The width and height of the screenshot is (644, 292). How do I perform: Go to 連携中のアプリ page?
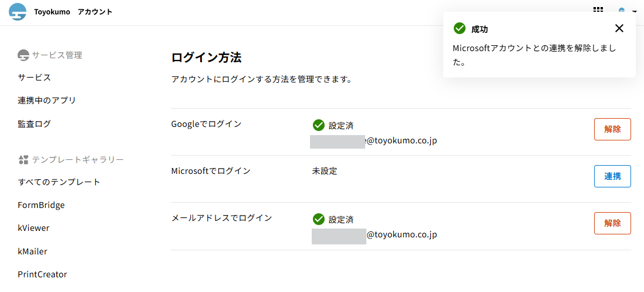tap(47, 100)
